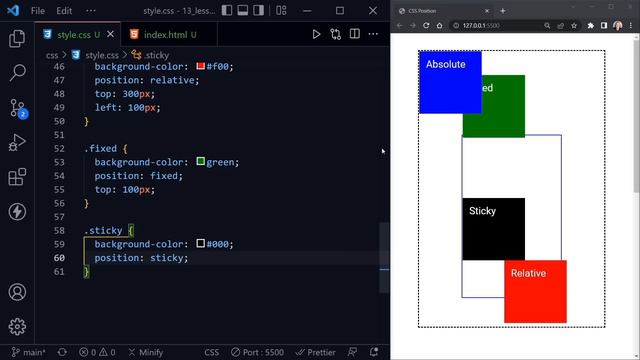This screenshot has width=640, height=360.
Task: Open the .sticky symbol breadcrumb
Action: pyautogui.click(x=151, y=55)
